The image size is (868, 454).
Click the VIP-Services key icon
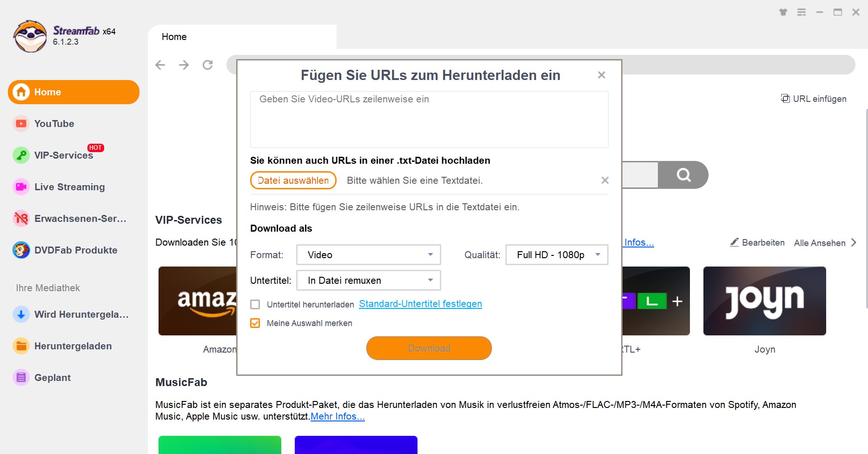21,155
